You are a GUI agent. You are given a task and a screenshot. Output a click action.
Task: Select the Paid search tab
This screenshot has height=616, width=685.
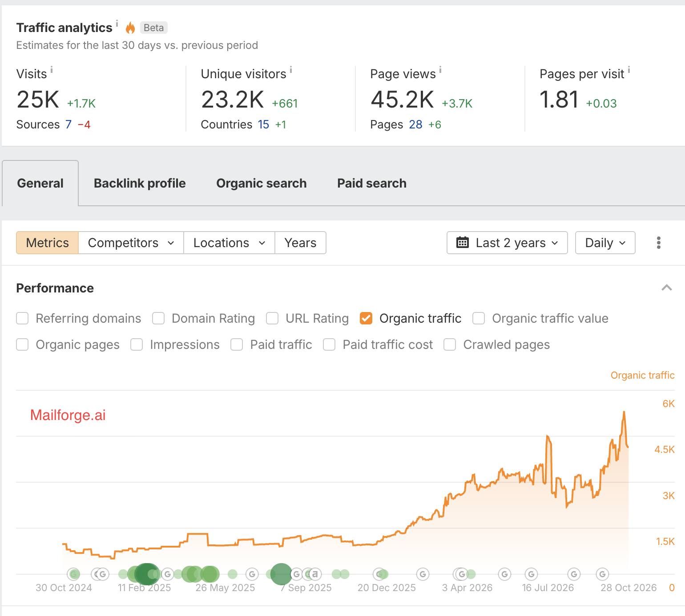[372, 183]
